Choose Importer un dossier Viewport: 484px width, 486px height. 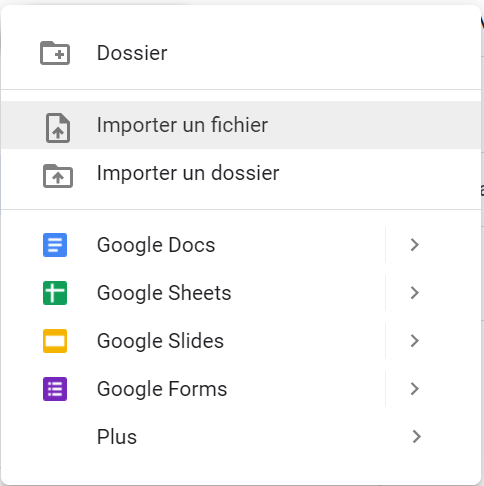pos(241,173)
